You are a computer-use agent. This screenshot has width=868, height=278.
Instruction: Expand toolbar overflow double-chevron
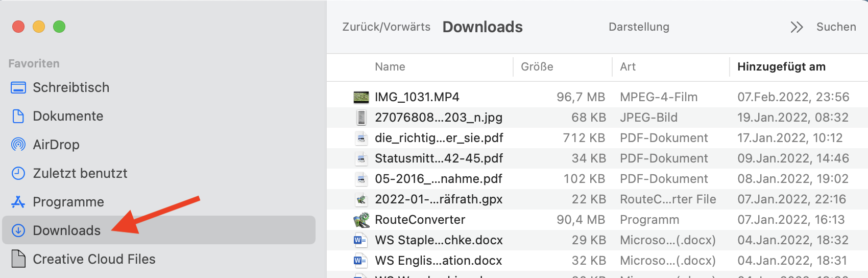pyautogui.click(x=797, y=27)
